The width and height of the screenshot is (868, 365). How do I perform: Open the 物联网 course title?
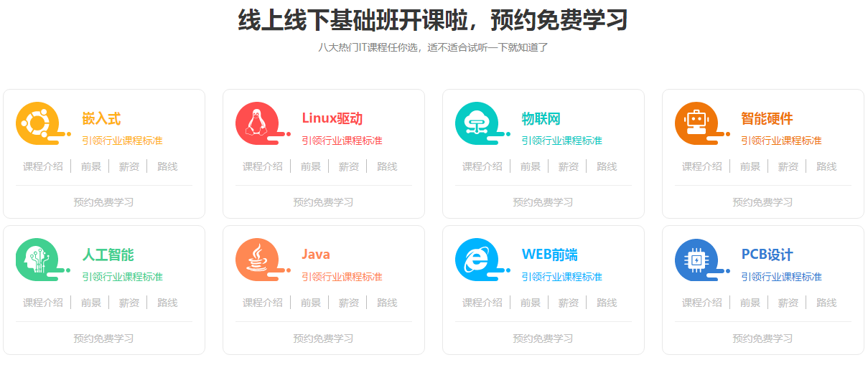[541, 118]
